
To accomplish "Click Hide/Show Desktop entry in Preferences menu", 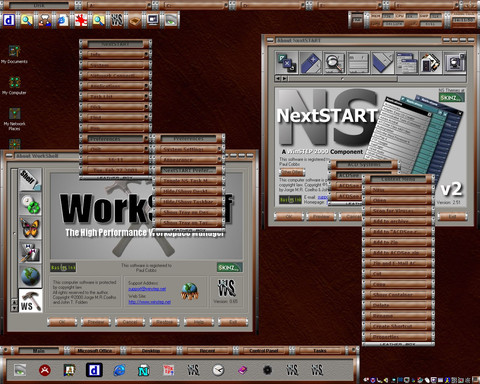I will coord(189,191).
